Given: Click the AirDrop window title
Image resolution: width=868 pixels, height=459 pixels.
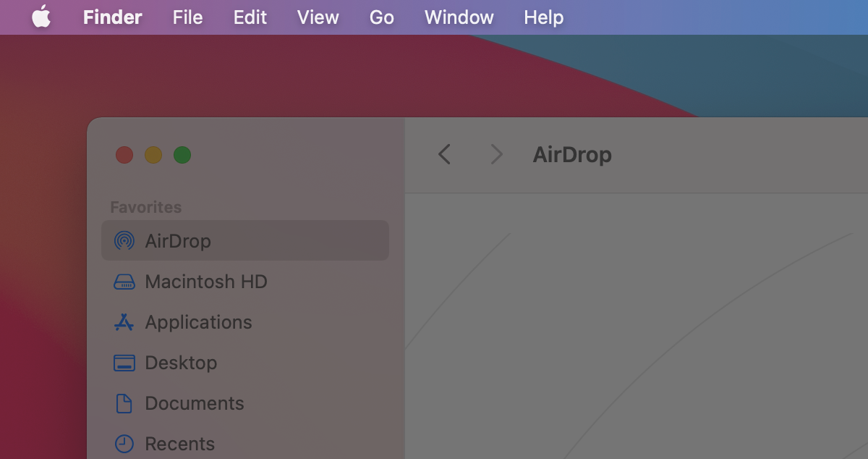Looking at the screenshot, I should click(x=572, y=154).
